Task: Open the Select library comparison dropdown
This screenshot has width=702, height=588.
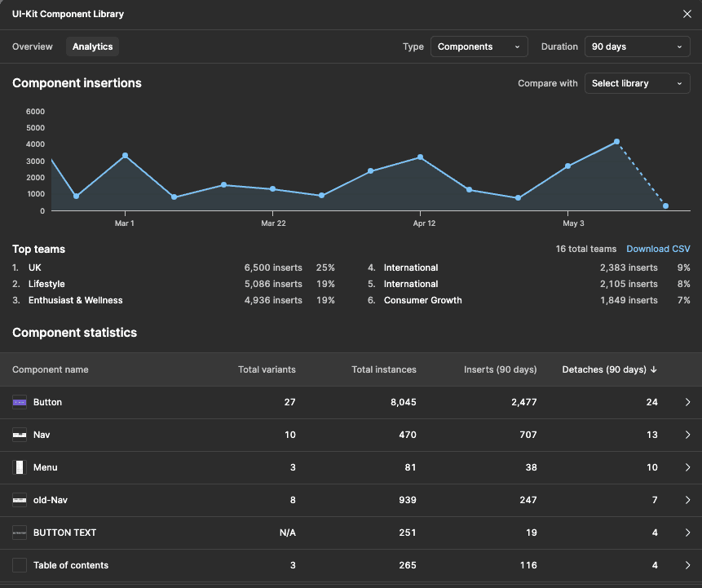Action: coord(637,83)
